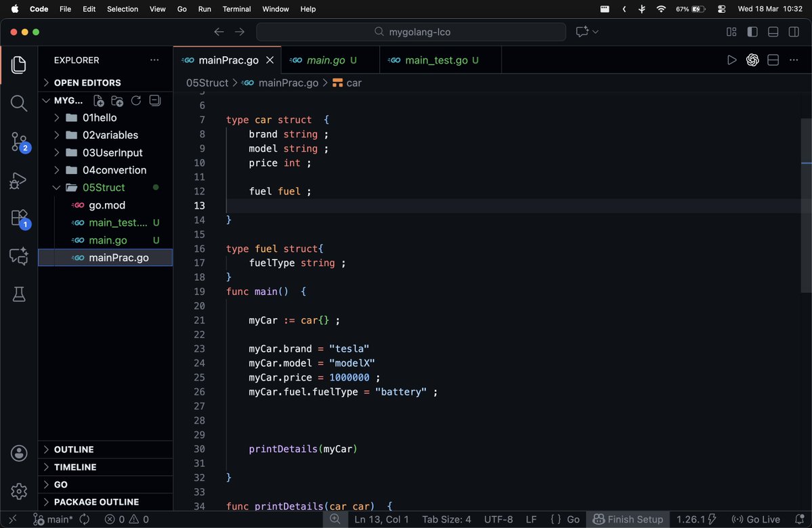Screen dimensions: 812x528
Task: Open remote window icon in status bar
Action: click(13, 519)
